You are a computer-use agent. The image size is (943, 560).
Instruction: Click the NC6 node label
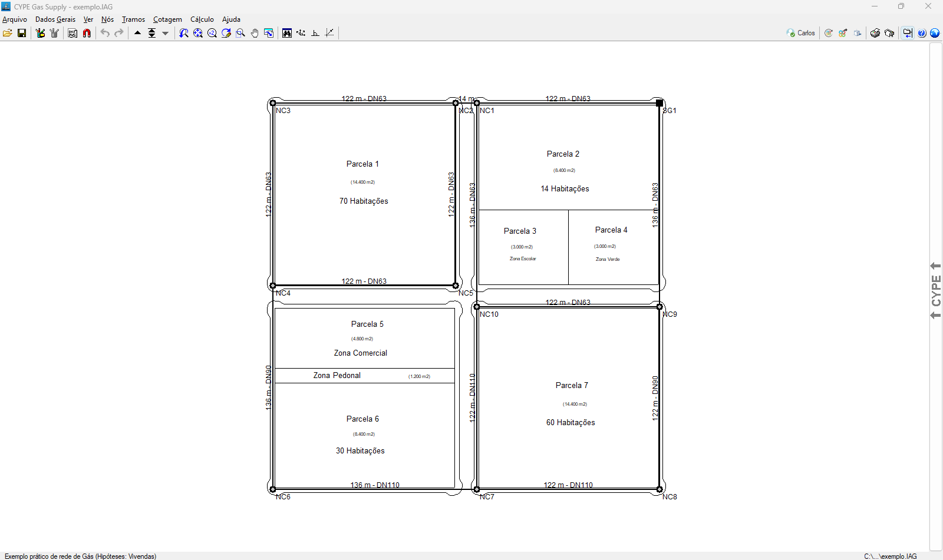tap(283, 497)
